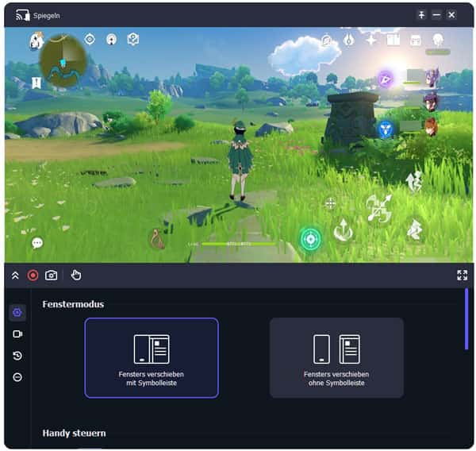The image size is (476, 451).
Task: Minimize the Spiegeln window
Action: (x=436, y=15)
